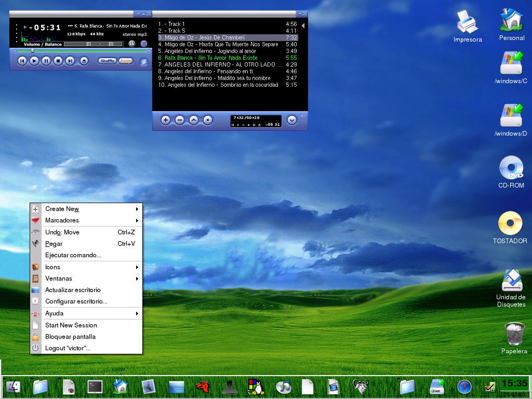Toggle the playlist editor window button
Image resolution: width=532 pixels, height=399 pixels.
(x=144, y=44)
